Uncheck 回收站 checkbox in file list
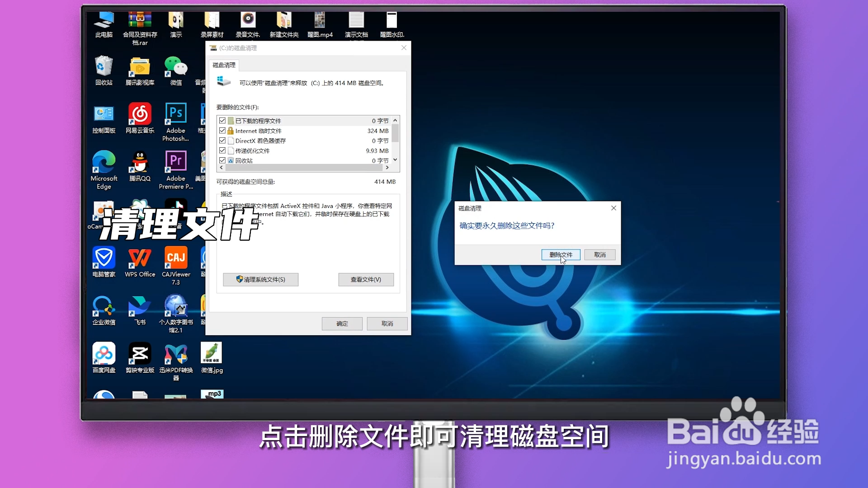 tap(222, 160)
